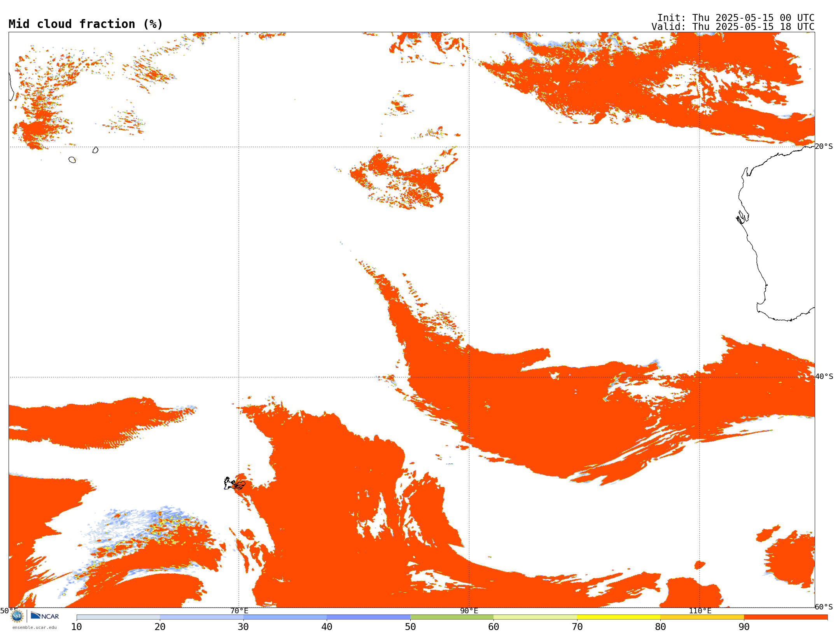Click the colorbar tick label 50
Screen dimensions: 840x632
pos(410,627)
